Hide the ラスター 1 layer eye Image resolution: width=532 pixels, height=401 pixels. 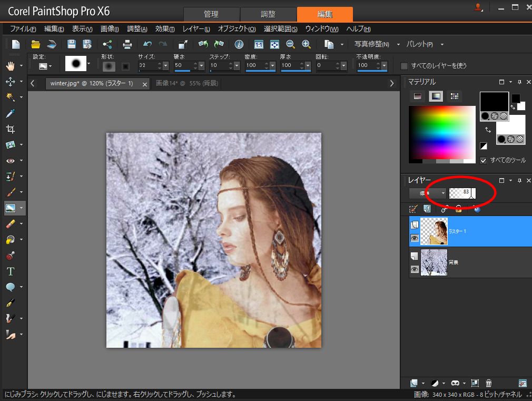click(x=414, y=238)
